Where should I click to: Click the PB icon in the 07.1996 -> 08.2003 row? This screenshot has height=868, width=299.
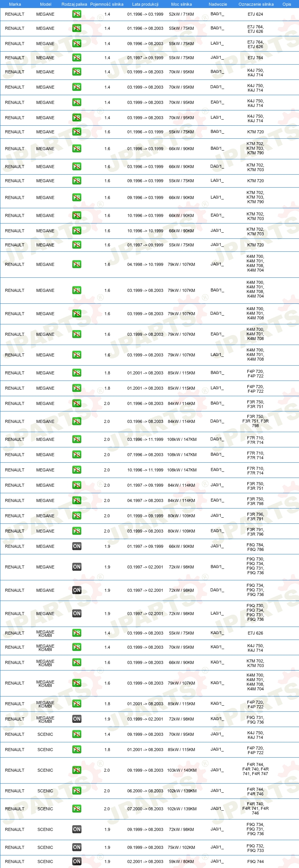(x=76, y=455)
